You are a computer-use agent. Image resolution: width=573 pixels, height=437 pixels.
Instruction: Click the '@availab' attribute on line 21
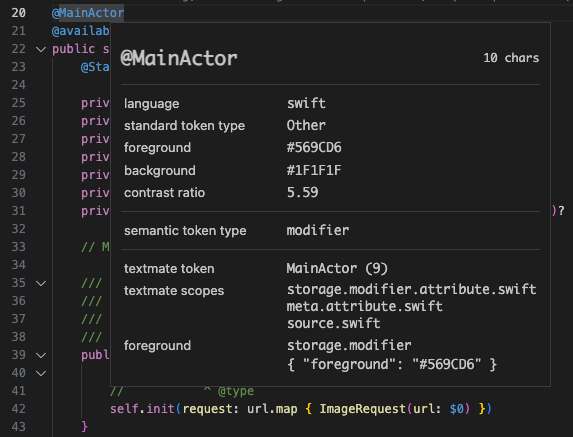point(81,31)
